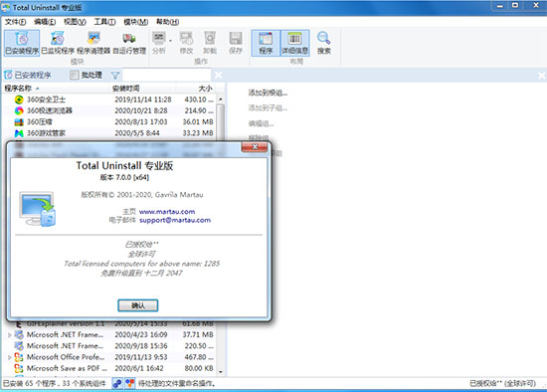This screenshot has width=547, height=392.
Task: Click the status bar pending operations icon
Action: [129, 384]
